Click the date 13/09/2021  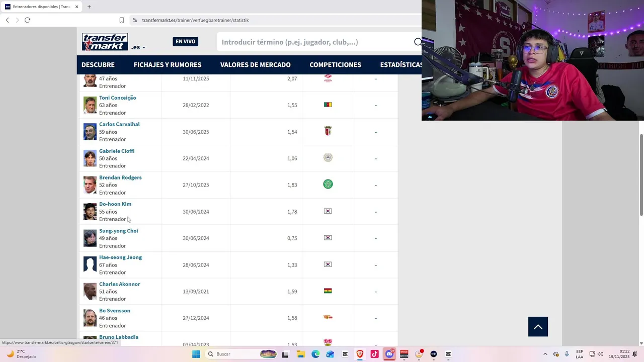196,292
